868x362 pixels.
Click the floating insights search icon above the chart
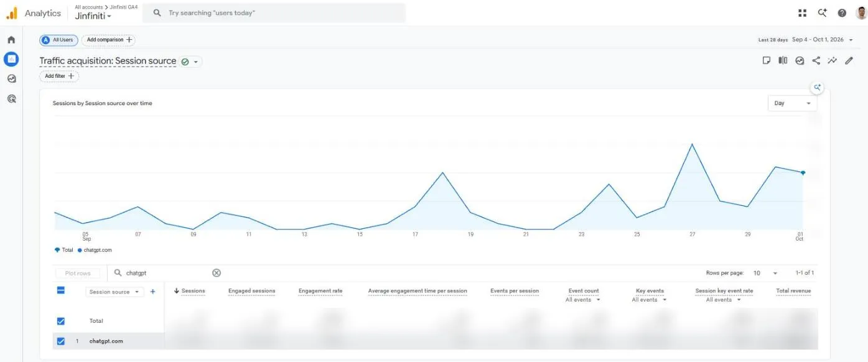pos(818,88)
